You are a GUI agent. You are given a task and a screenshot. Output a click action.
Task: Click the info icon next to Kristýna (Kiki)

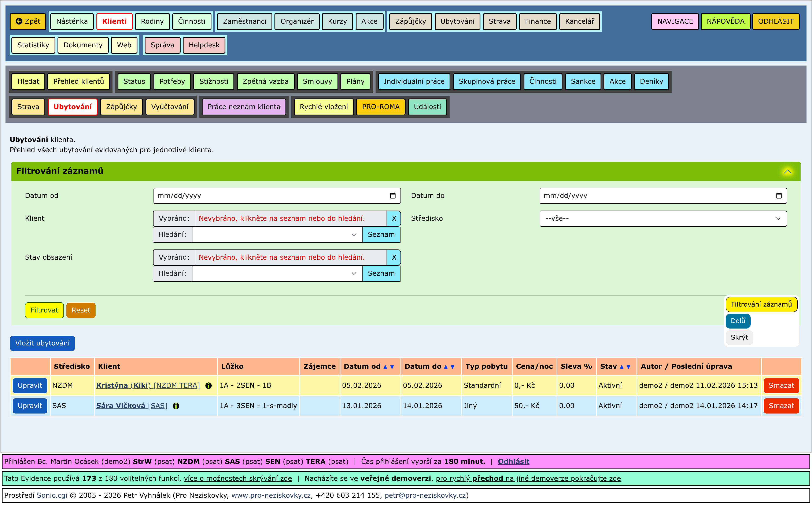(x=208, y=386)
